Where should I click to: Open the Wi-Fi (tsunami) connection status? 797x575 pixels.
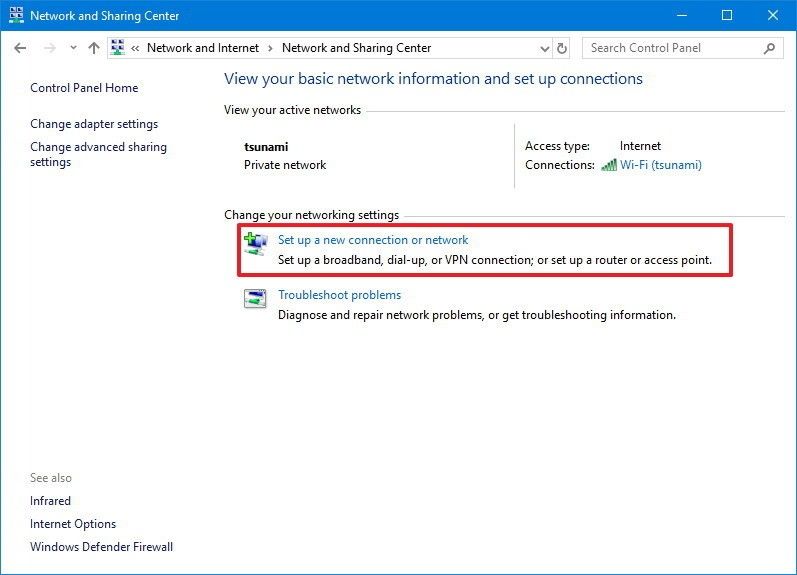[661, 165]
